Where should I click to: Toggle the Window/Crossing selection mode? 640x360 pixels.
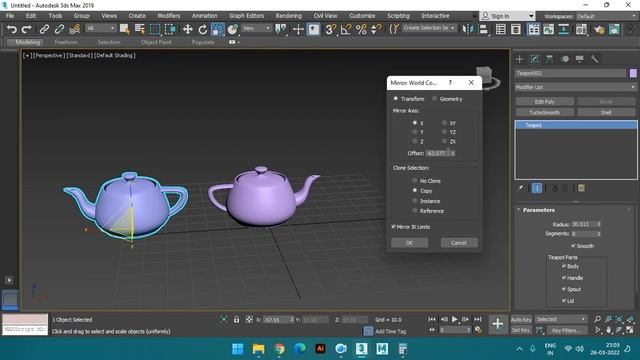click(170, 29)
